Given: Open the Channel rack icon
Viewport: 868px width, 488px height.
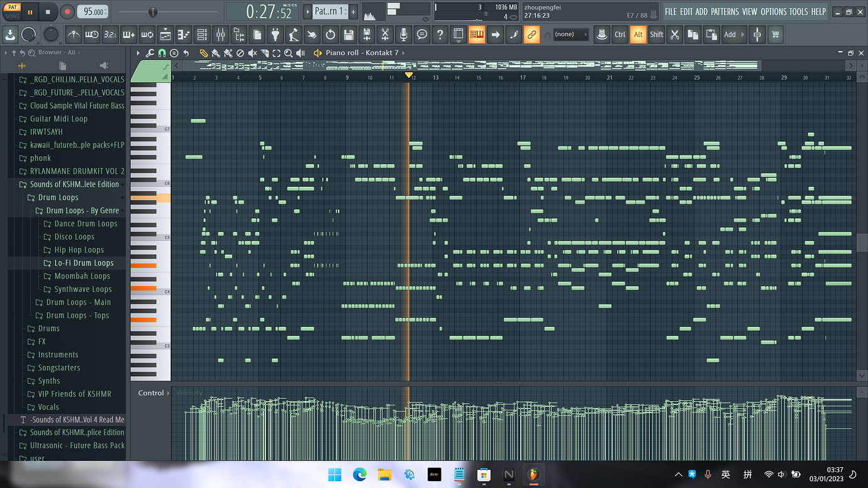Looking at the screenshot, I should coord(202,35).
